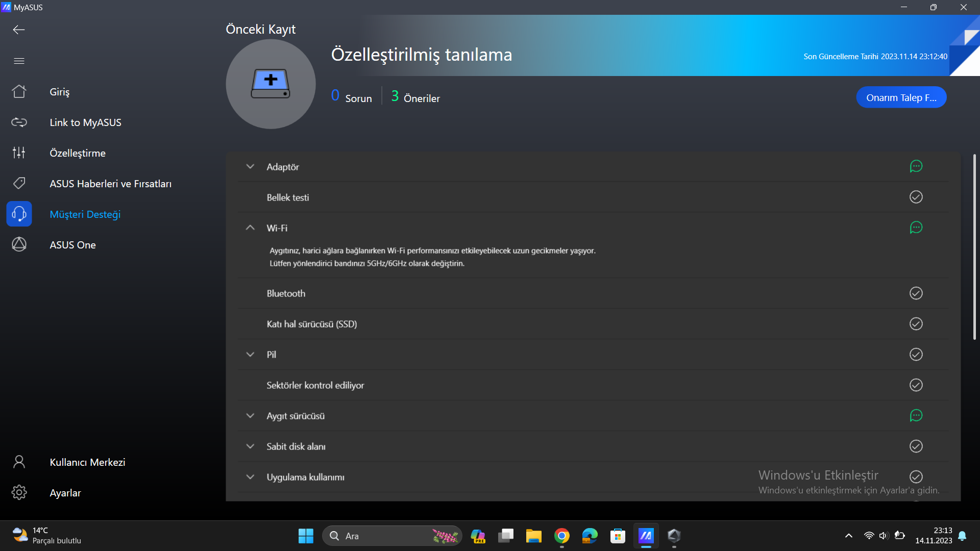Click the Onarım Talep button
The height and width of the screenshot is (551, 980).
tap(901, 97)
